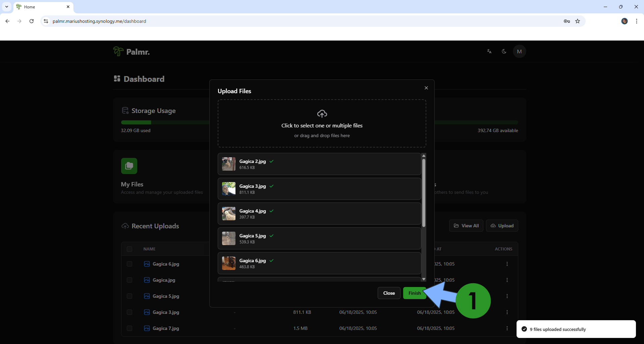This screenshot has height=344, width=644.
Task: Bookmark this page with star icon
Action: tap(578, 21)
